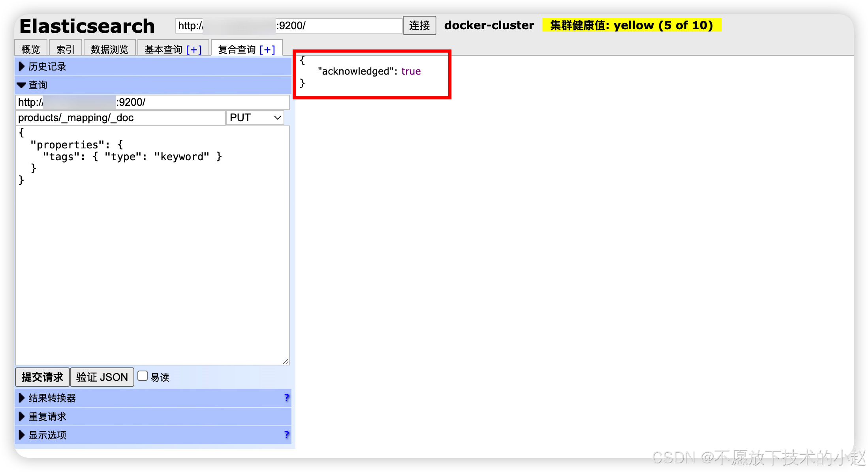Click the products/_mapping/_doc path field
Viewport: 868px width, 472px height.
tap(120, 118)
